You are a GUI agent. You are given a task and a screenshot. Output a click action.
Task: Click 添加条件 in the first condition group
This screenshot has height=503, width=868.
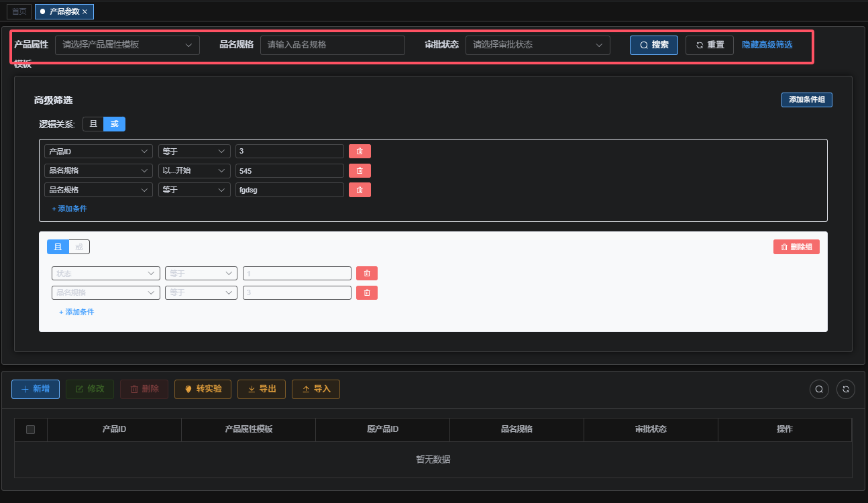(x=70, y=209)
